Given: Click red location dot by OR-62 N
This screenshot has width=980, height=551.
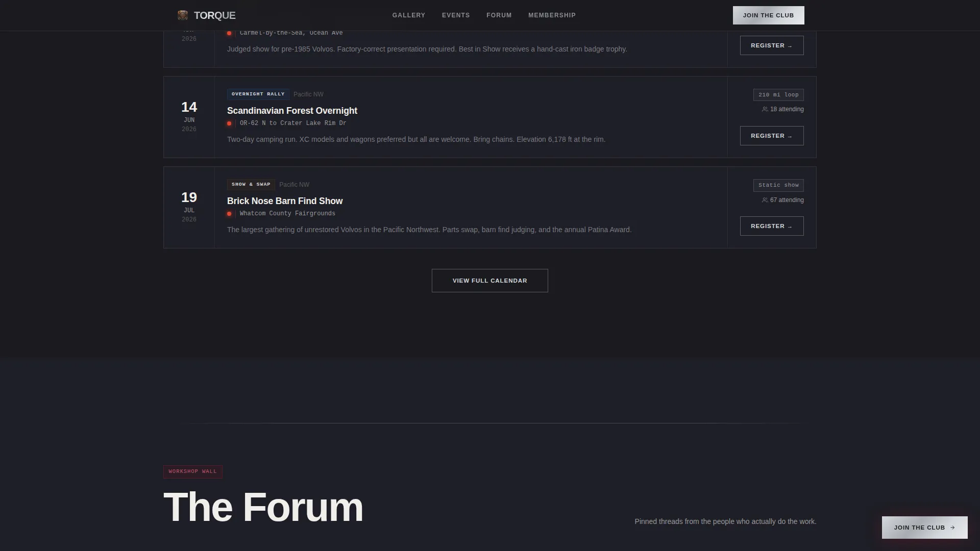Looking at the screenshot, I should 229,123.
